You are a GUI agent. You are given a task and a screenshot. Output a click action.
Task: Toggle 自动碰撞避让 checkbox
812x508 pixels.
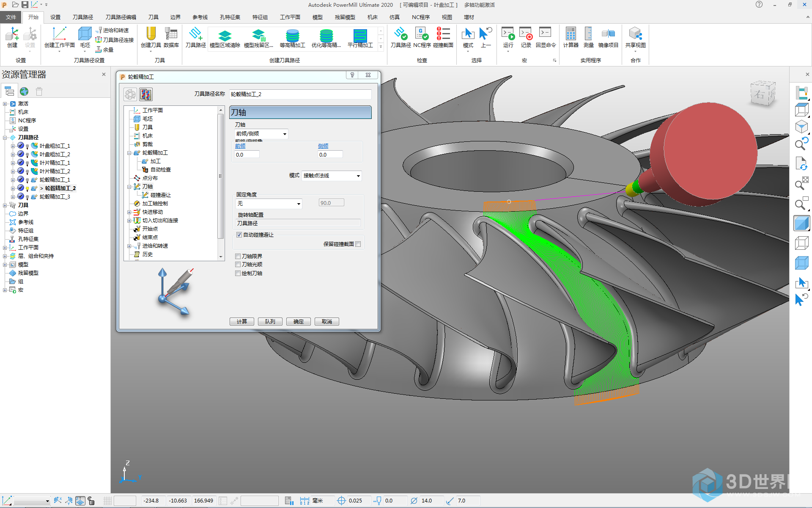click(239, 235)
